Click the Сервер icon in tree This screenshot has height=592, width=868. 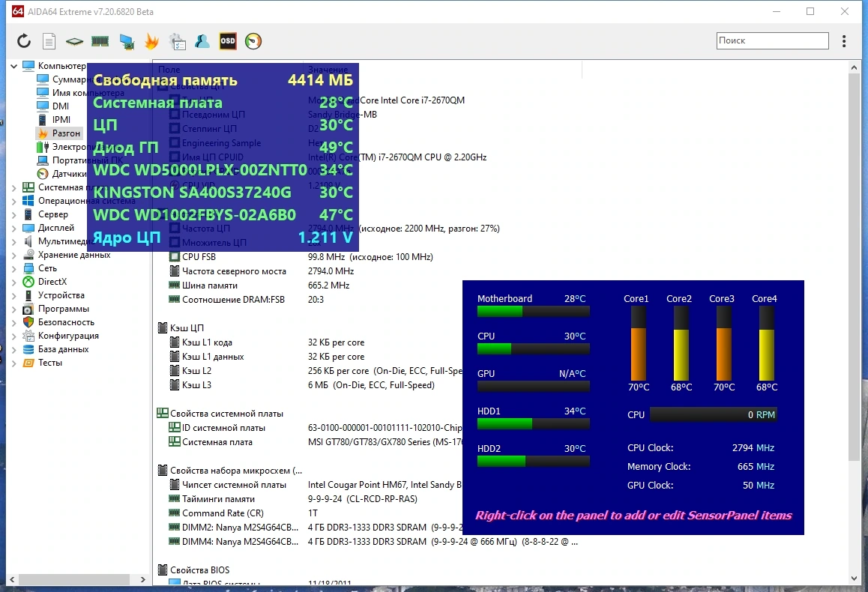tap(28, 214)
